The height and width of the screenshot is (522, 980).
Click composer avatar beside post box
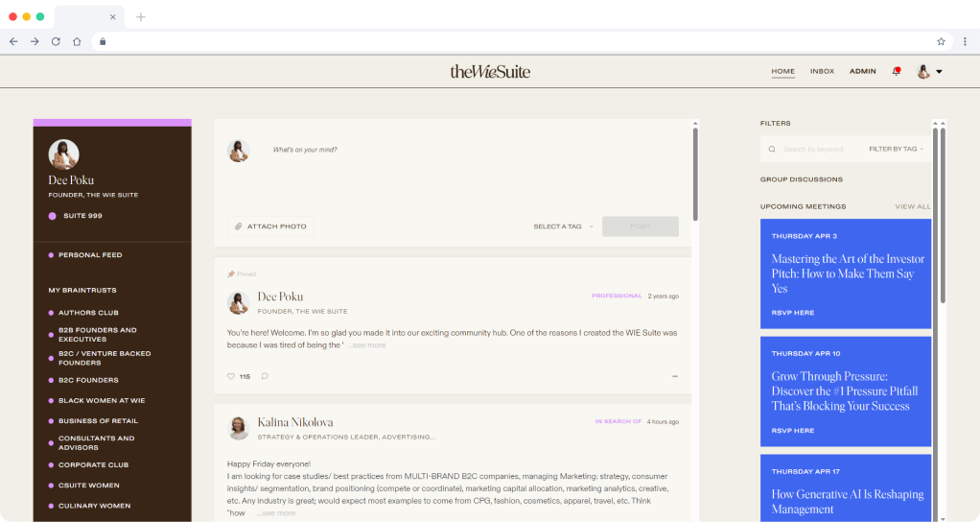pos(238,151)
